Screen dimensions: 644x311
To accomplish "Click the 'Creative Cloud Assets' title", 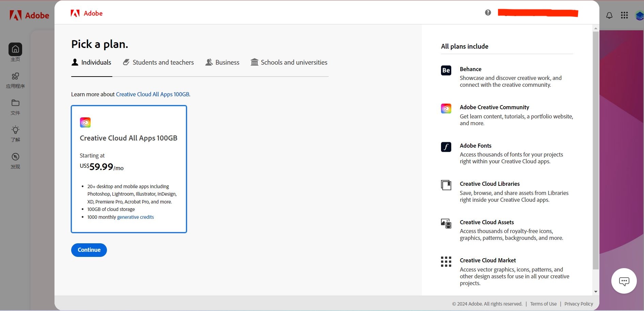I will pyautogui.click(x=487, y=222).
